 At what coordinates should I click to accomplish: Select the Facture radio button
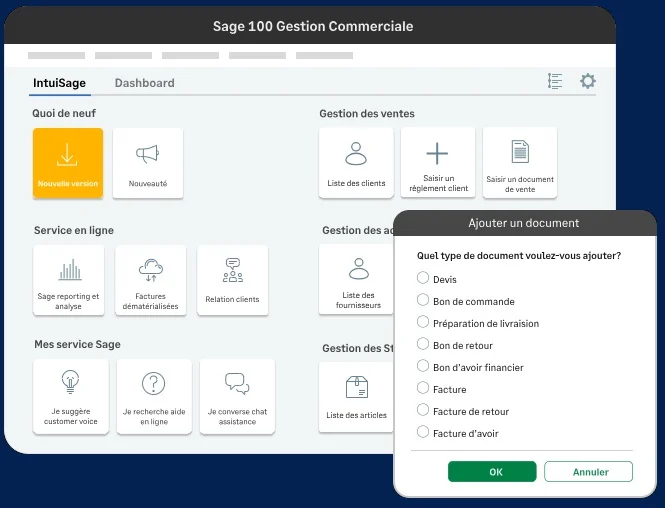pos(423,389)
